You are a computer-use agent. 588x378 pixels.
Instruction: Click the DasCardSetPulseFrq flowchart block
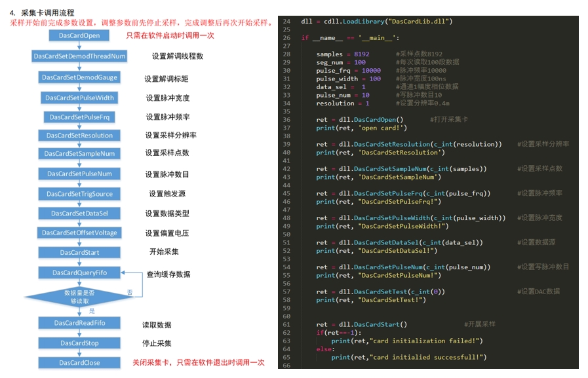[x=79, y=117]
